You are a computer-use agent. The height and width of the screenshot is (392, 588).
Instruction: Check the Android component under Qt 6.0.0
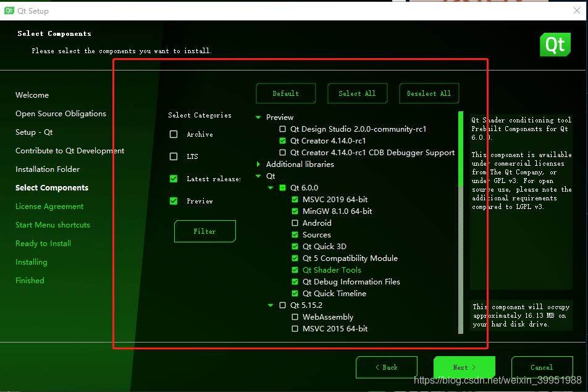point(295,223)
